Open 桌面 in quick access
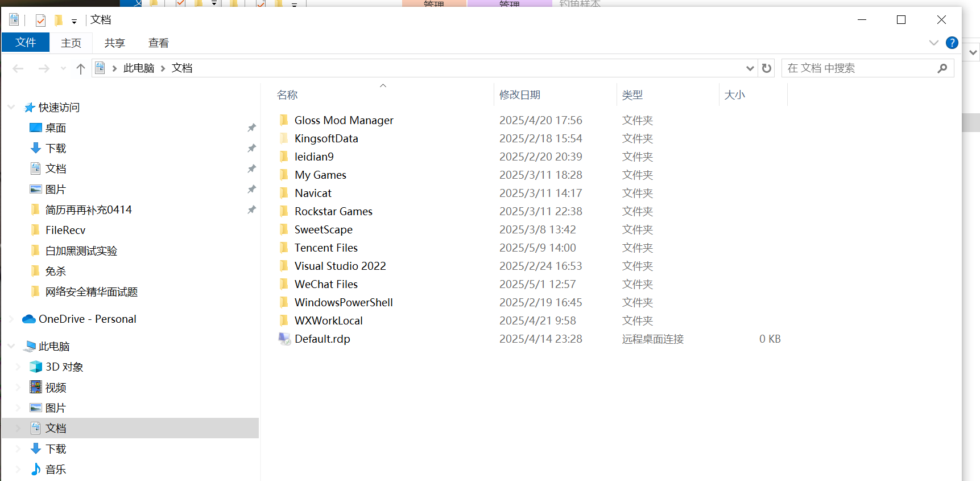980x481 pixels. coord(56,128)
